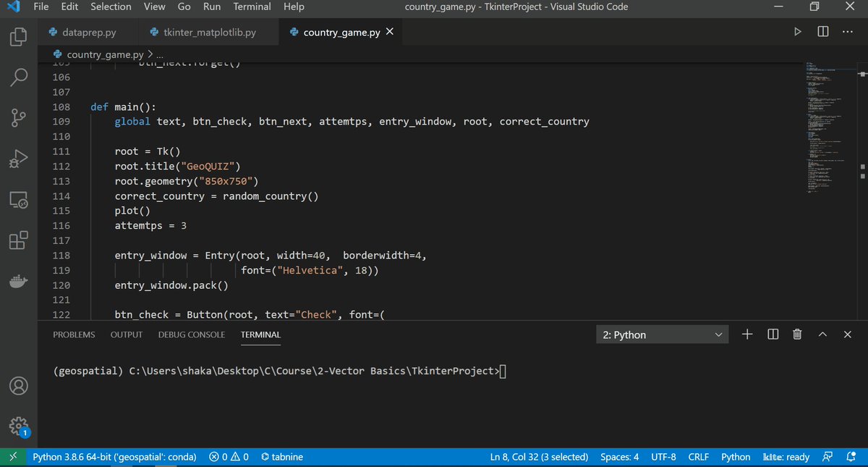
Task: Select Python 3.8.6 interpreter in status bar
Action: click(x=114, y=457)
